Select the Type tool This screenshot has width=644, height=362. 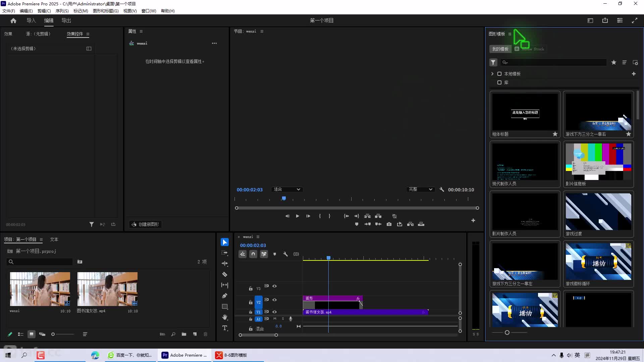pos(225,328)
